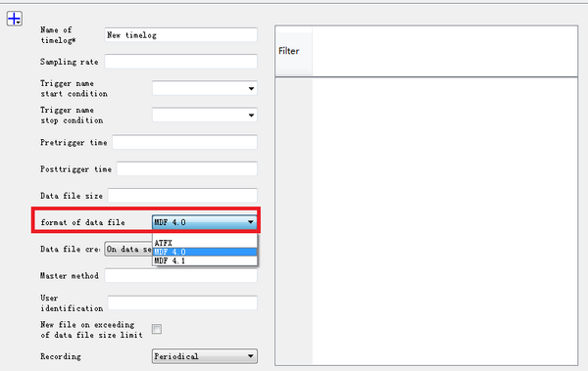Open the Trigger name start condition dropdown

205,88
